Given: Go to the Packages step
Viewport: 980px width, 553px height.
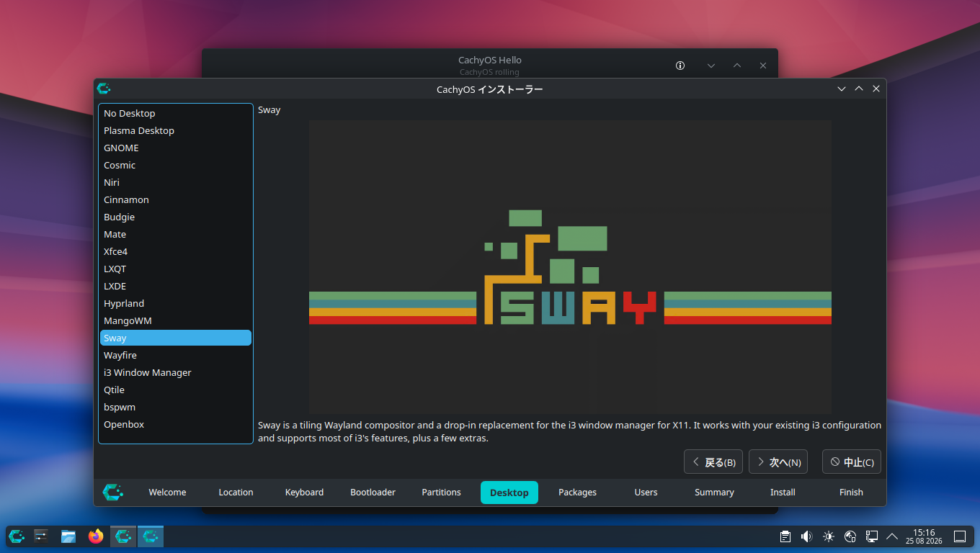Looking at the screenshot, I should pos(578,493).
